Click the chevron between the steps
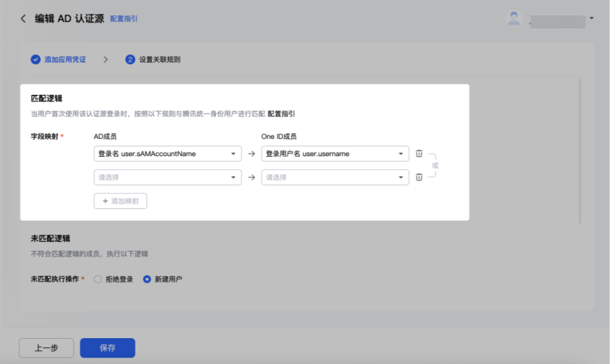The height and width of the screenshot is (364, 610). pyautogui.click(x=105, y=60)
